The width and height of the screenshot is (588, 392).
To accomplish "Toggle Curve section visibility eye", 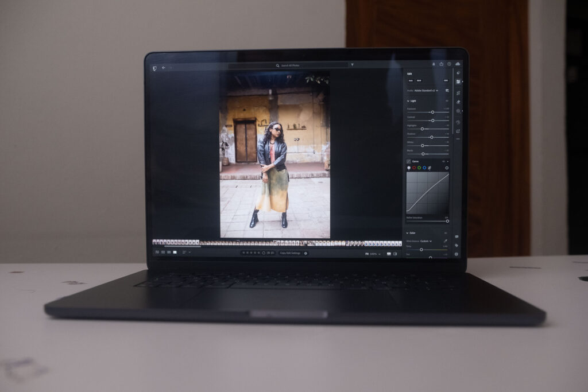I will (x=443, y=161).
